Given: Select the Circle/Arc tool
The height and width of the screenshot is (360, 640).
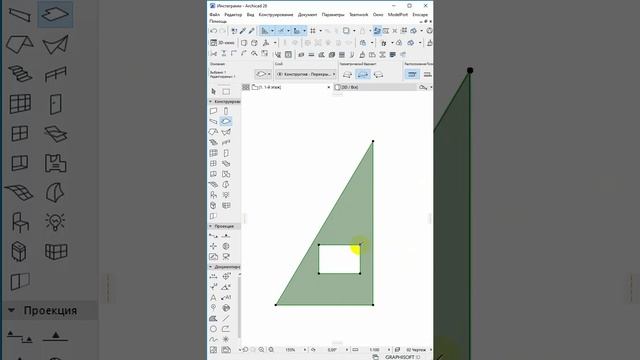Looking at the screenshot, I should [x=213, y=329].
